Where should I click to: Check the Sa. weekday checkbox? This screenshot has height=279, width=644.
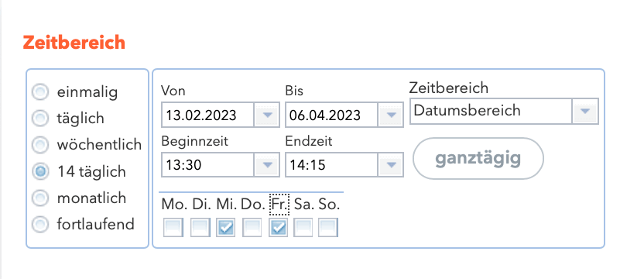(303, 228)
